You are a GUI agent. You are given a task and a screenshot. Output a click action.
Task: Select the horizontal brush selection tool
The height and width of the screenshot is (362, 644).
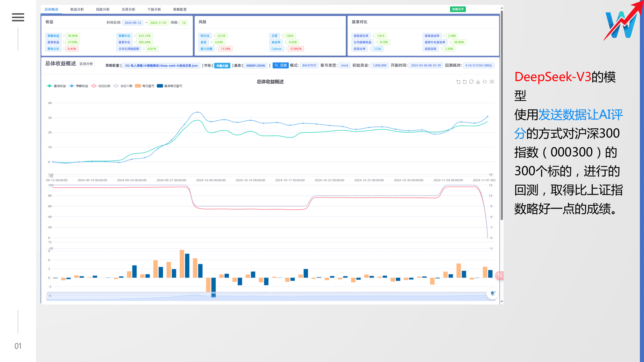(x=485, y=82)
